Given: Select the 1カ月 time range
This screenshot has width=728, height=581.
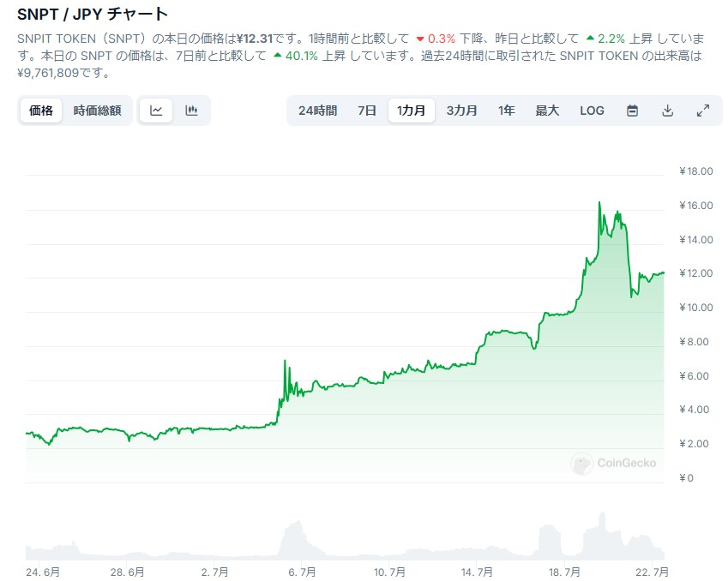Looking at the screenshot, I should click(412, 111).
